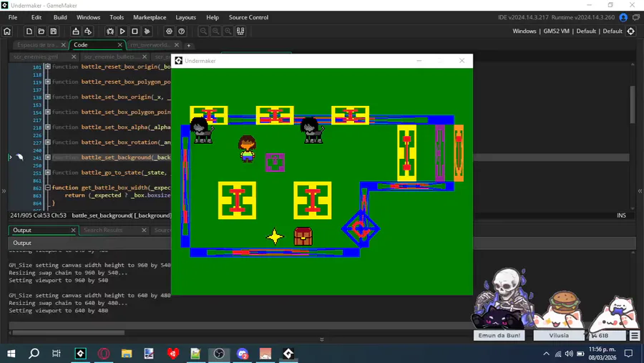The image size is (644, 363).
Task: Clean the project with the broom icon
Action: 147,32
